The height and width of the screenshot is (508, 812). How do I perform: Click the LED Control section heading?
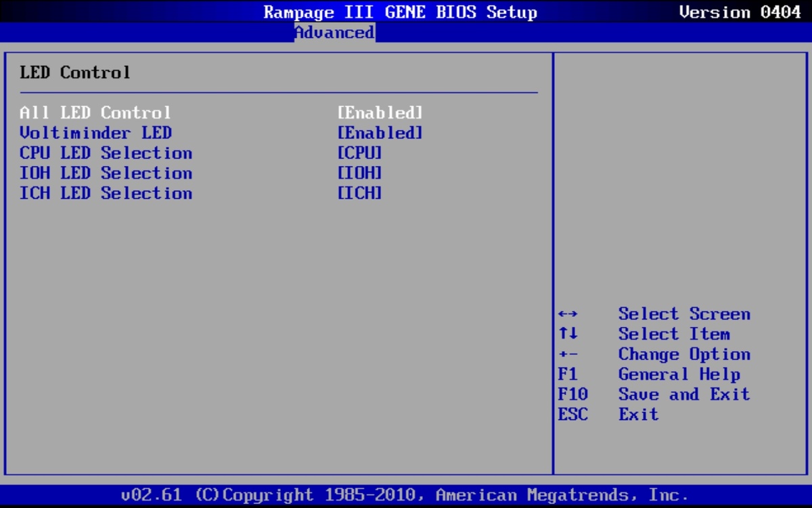click(x=75, y=72)
